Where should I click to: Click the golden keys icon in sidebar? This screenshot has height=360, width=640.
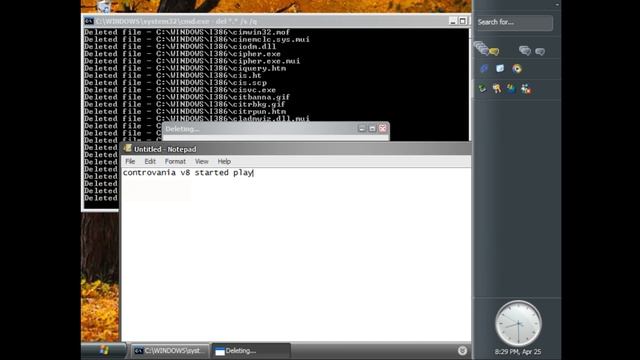pyautogui.click(x=497, y=89)
